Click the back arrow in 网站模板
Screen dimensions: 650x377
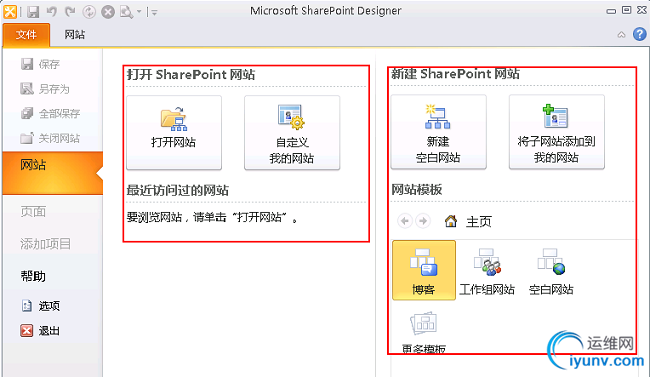pyautogui.click(x=405, y=221)
